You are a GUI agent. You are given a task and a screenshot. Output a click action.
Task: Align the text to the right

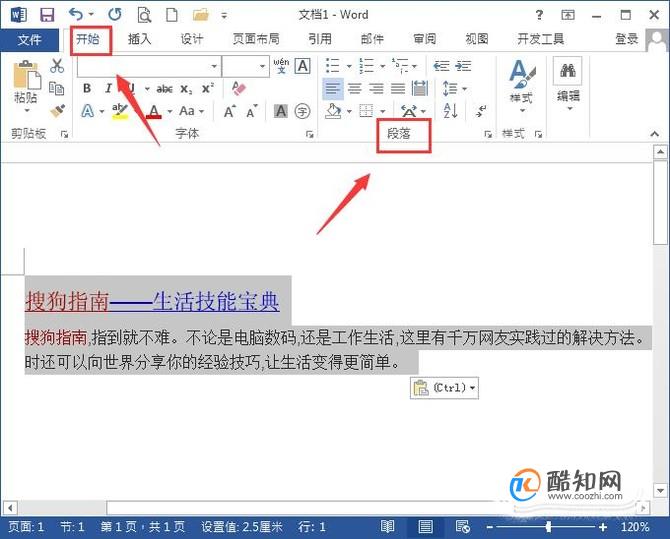(376, 88)
